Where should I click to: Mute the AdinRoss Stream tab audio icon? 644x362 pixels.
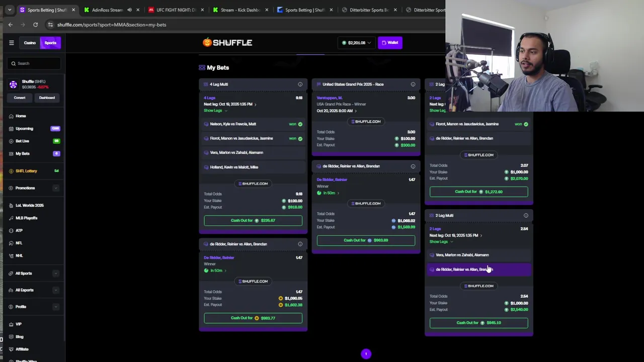pyautogui.click(x=129, y=10)
